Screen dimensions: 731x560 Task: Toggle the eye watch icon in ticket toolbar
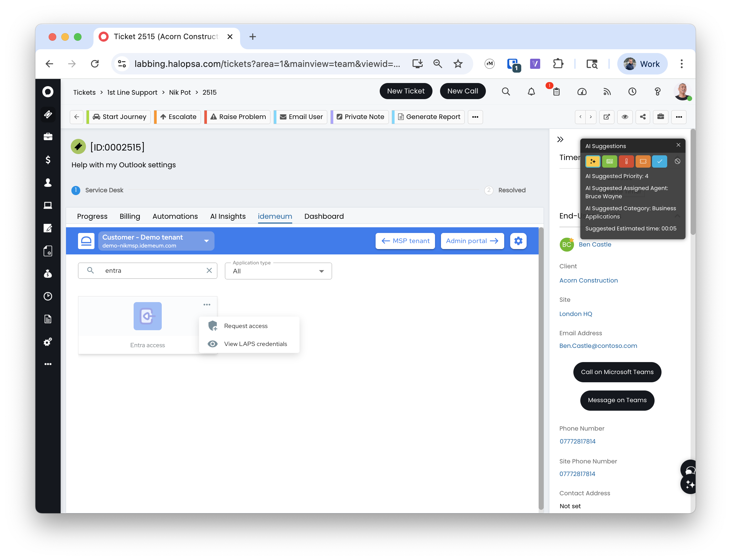(x=625, y=117)
